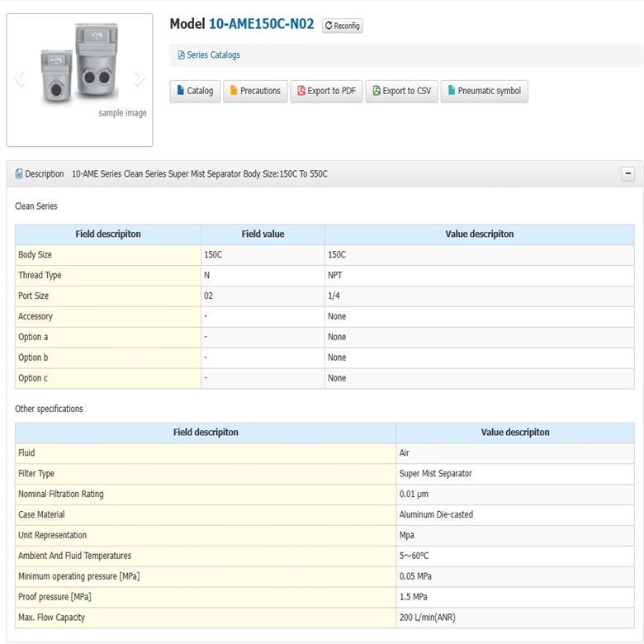Click the 0.01 µm value
644x644 pixels.
414,494
